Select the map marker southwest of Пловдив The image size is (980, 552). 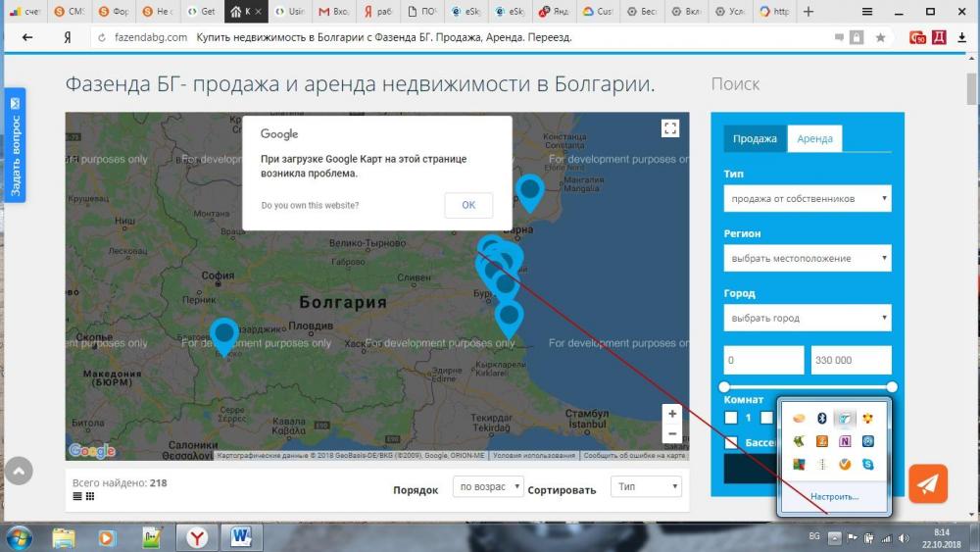(x=223, y=336)
